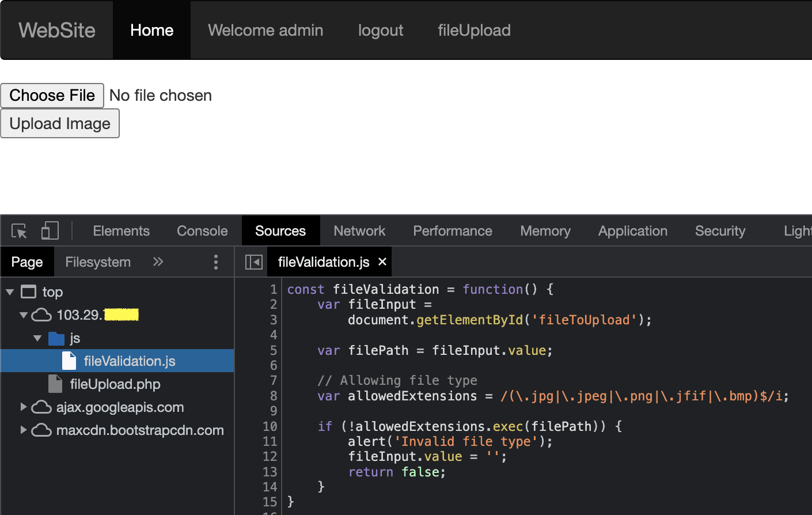The image size is (812, 515).
Task: Activate the inspect element mode toggle
Action: (x=19, y=230)
